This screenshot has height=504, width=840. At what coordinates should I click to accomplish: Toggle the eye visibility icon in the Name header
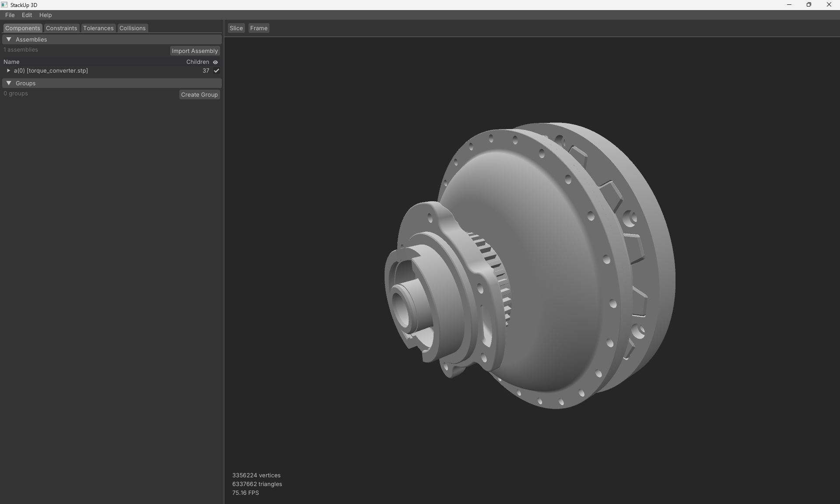pyautogui.click(x=215, y=62)
